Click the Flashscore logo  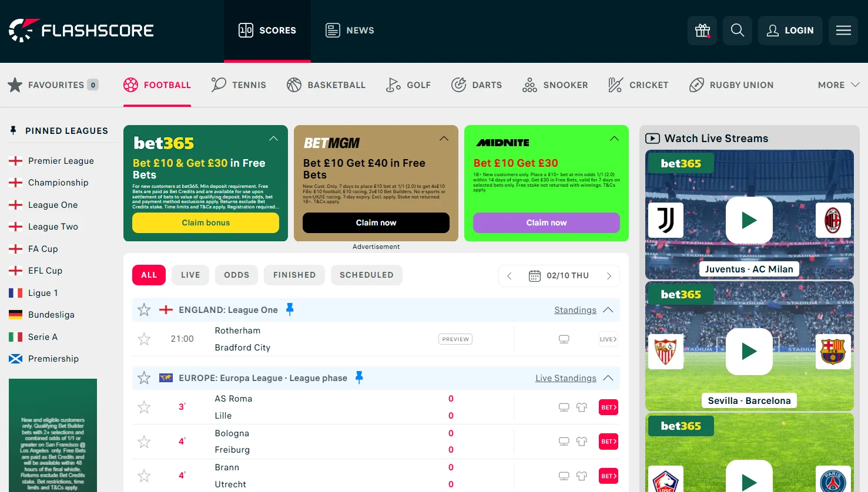coord(81,31)
